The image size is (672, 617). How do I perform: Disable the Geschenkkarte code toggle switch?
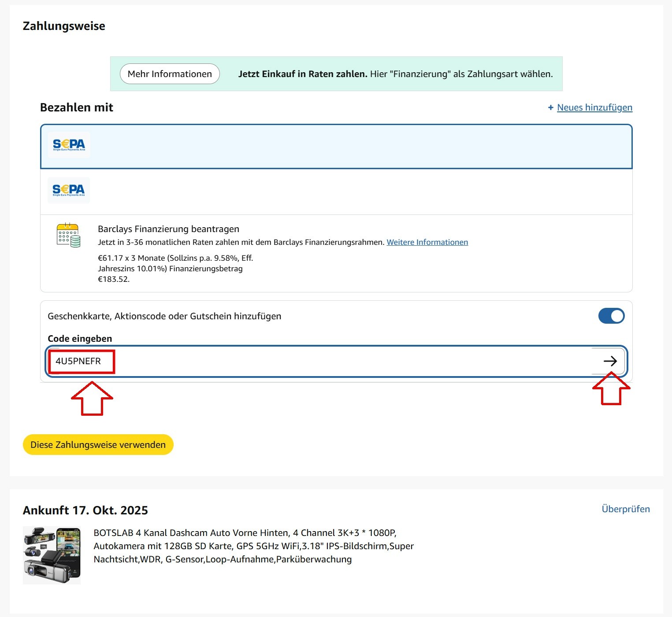611,316
